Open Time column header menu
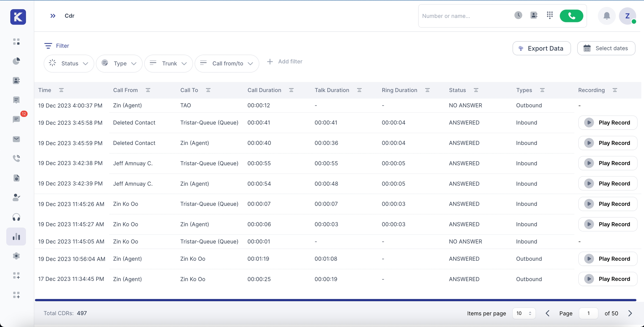 61,90
